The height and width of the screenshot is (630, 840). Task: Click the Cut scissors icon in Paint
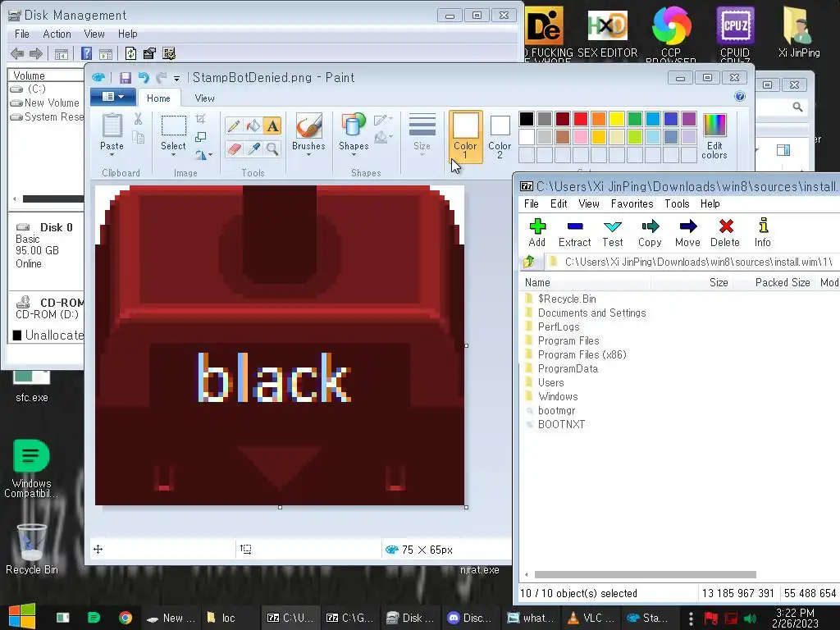[138, 119]
